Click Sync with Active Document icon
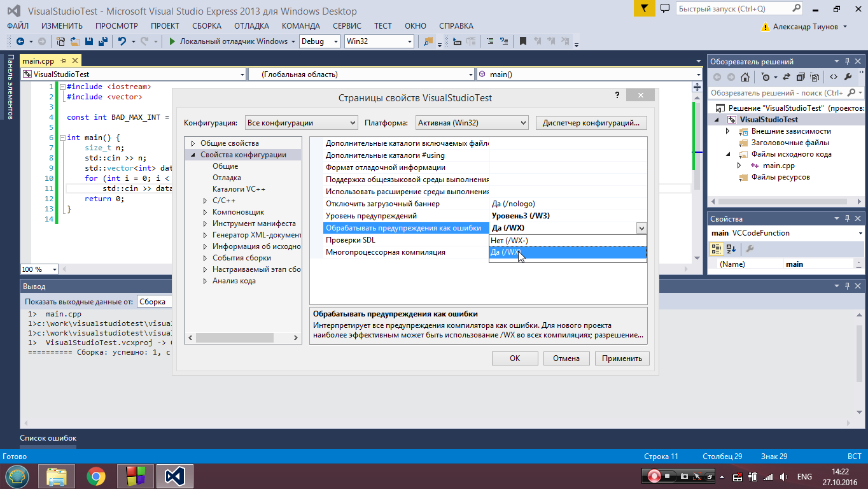This screenshot has height=489, width=868. (786, 77)
